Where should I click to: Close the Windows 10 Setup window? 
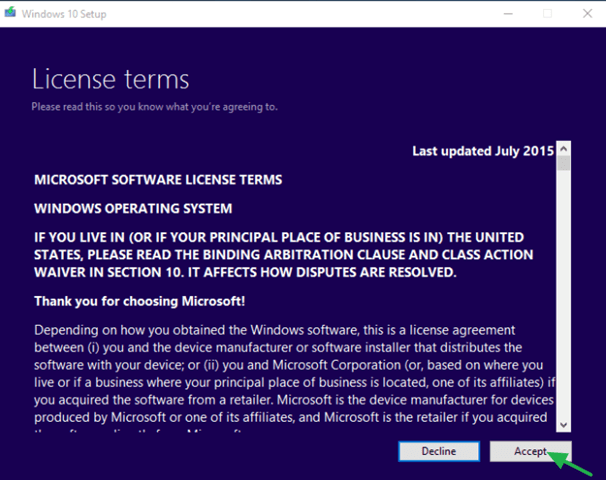tap(587, 14)
